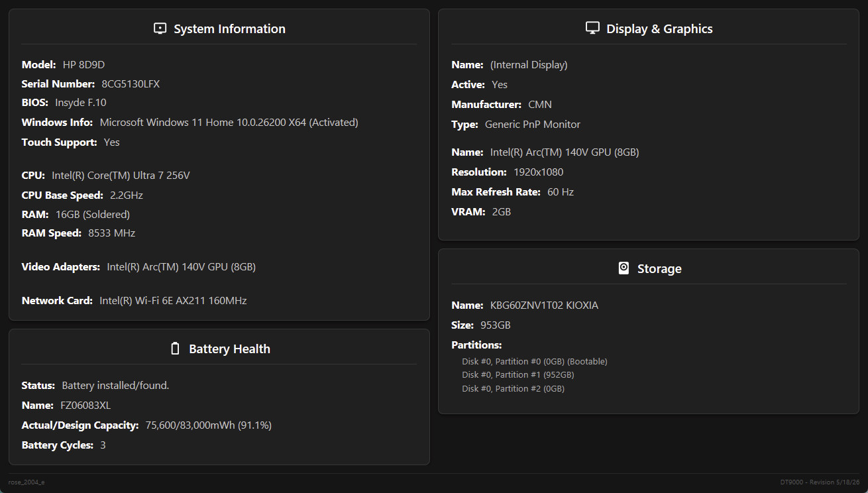868x493 pixels.
Task: Select the GPU name in Display & Graphics
Action: click(565, 152)
